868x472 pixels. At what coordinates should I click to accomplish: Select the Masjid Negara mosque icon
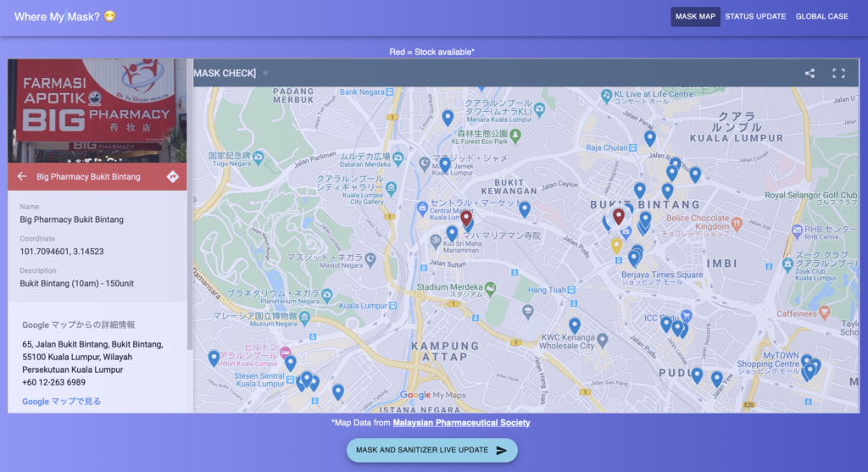370,258
